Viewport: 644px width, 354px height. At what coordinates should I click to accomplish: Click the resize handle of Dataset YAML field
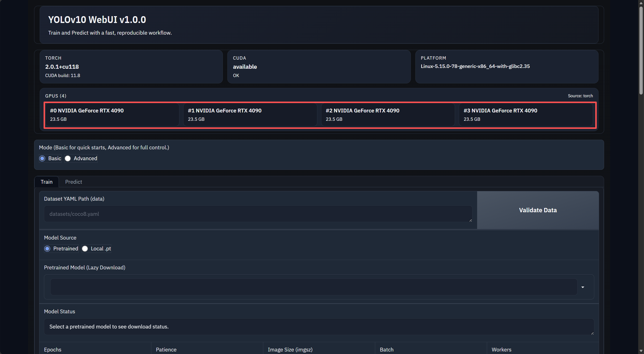(470, 220)
